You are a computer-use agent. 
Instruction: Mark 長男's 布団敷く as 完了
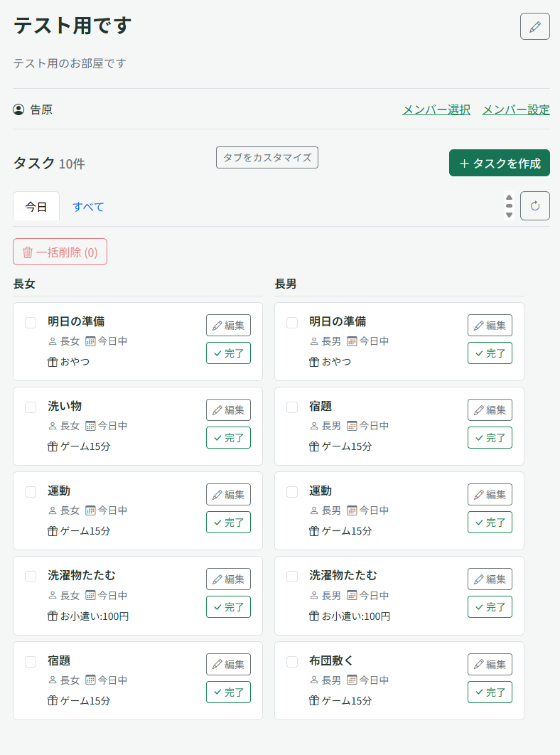pos(490,692)
